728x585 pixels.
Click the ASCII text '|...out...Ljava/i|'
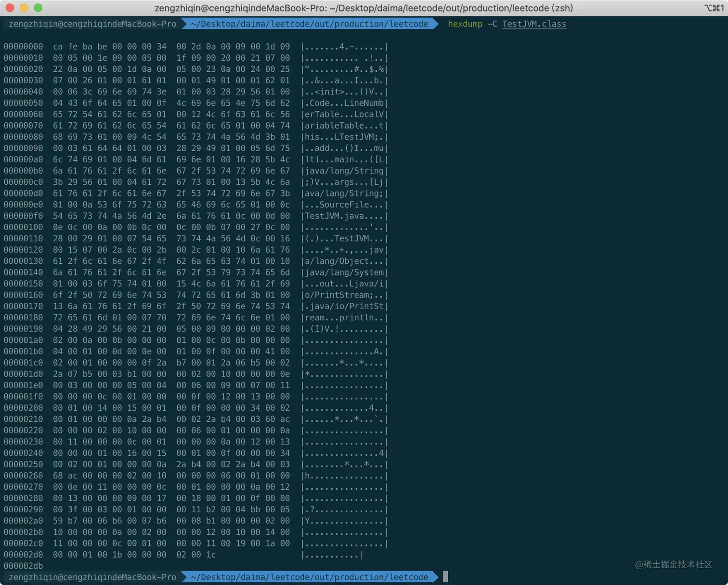(344, 284)
